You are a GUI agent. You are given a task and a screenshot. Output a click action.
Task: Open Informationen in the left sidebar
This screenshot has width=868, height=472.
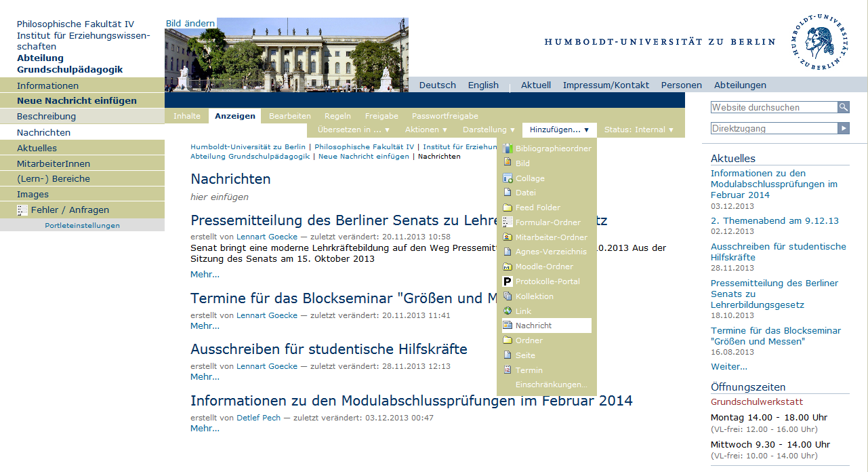click(82, 85)
